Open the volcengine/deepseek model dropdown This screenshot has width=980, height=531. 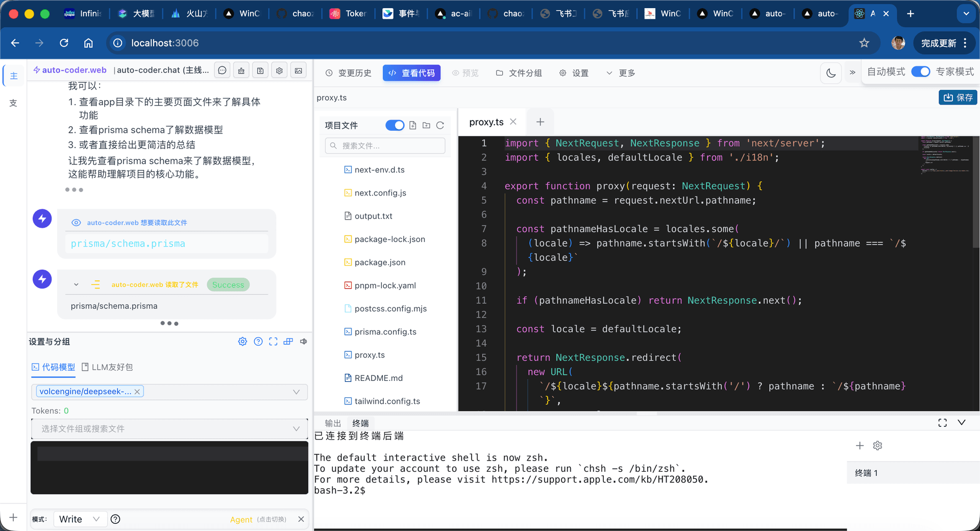[296, 392]
